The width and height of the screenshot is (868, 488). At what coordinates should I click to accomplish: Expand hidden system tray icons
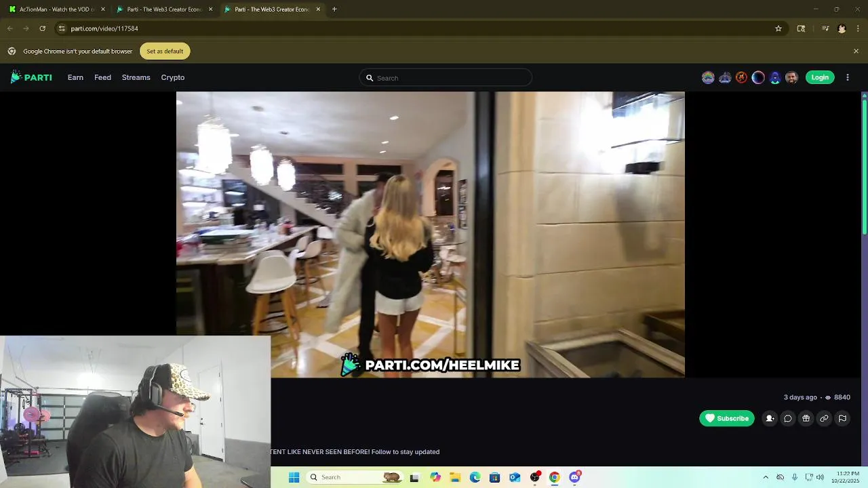pos(766,477)
